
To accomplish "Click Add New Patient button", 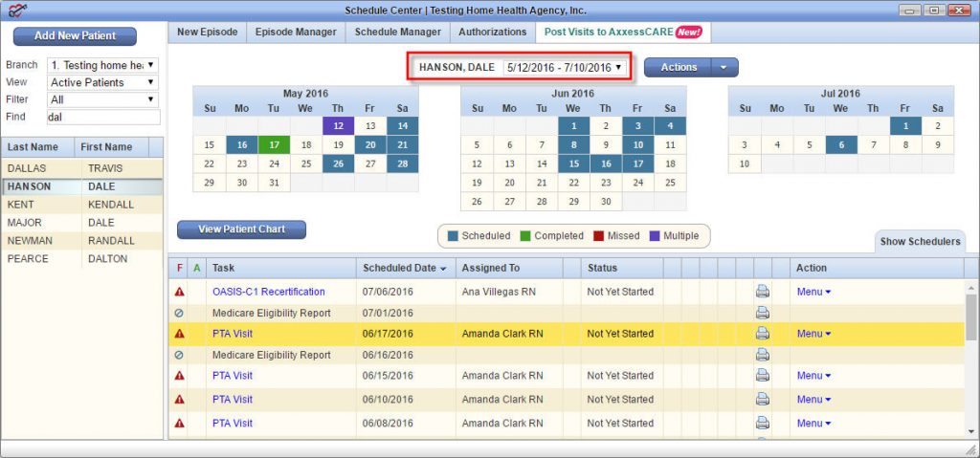I will [x=75, y=36].
